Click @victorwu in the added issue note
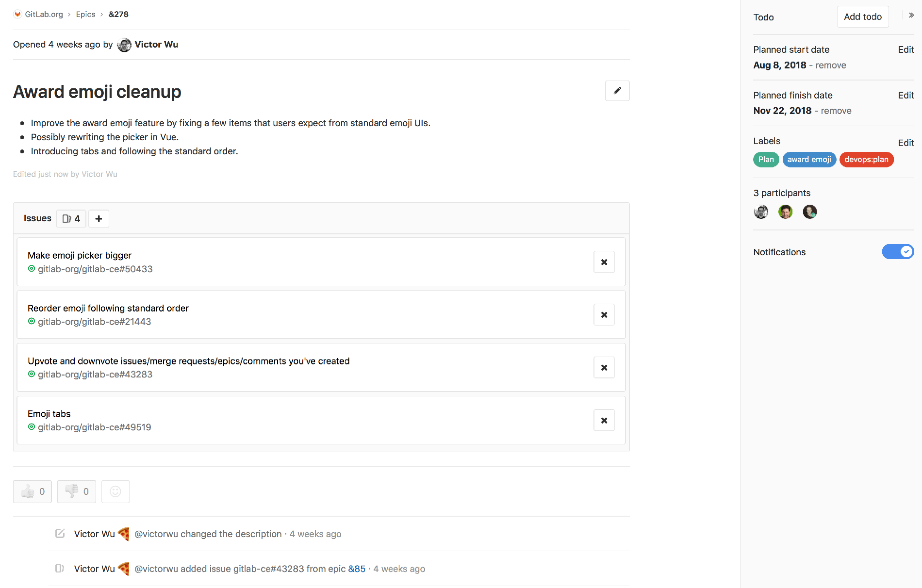 [x=156, y=569]
